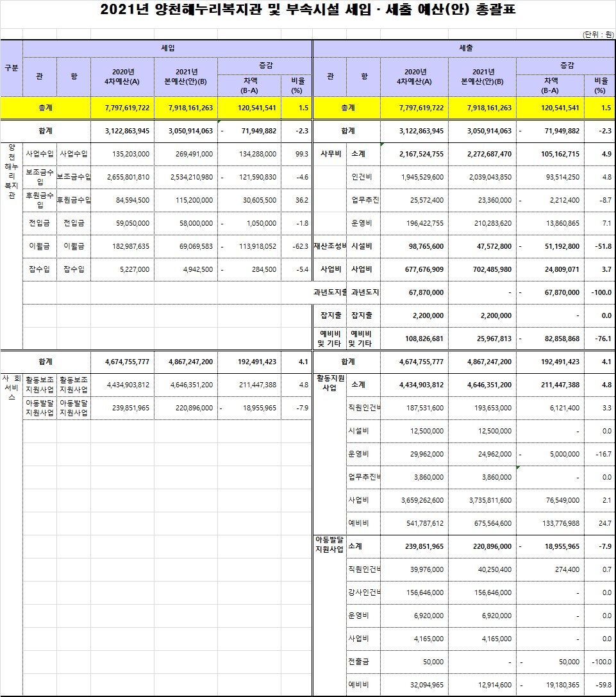Click the 2,655,801,810 보조금수입 cell
This screenshot has width=616, height=697.
[x=122, y=177]
